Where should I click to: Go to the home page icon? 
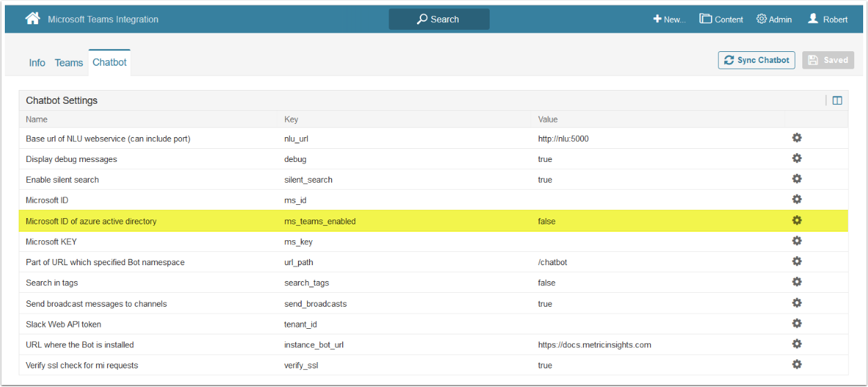click(x=33, y=19)
